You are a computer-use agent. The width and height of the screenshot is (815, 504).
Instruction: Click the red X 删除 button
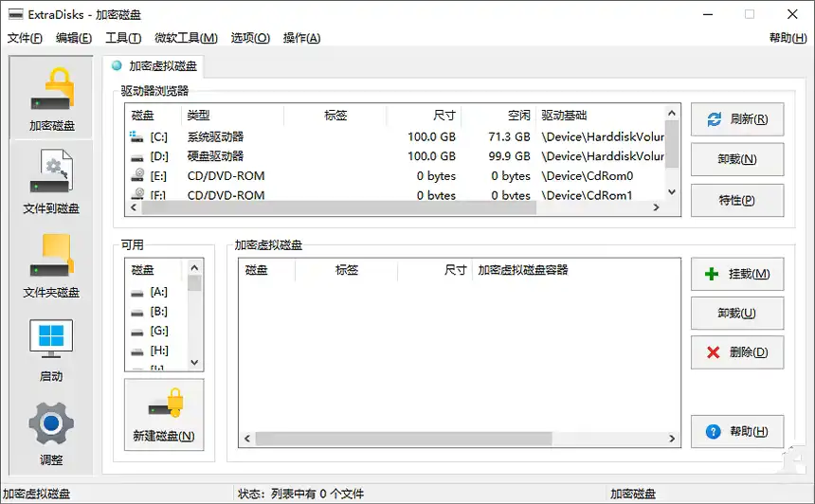(x=736, y=352)
